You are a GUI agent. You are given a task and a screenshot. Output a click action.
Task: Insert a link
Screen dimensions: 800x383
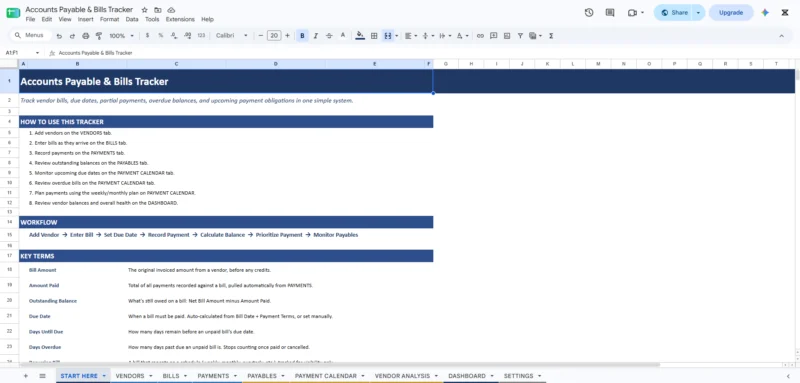tap(480, 36)
